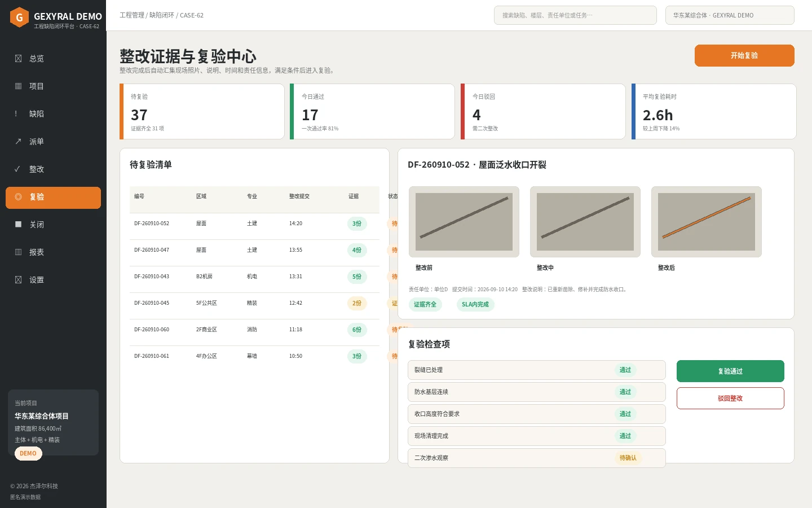Click the 工程管理 breadcrumb link

132,15
